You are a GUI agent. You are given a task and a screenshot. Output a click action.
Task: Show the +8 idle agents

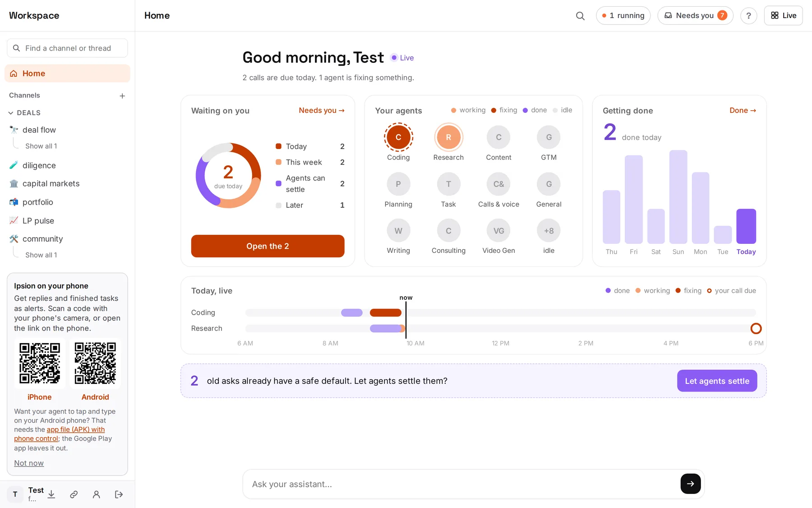coord(549,231)
